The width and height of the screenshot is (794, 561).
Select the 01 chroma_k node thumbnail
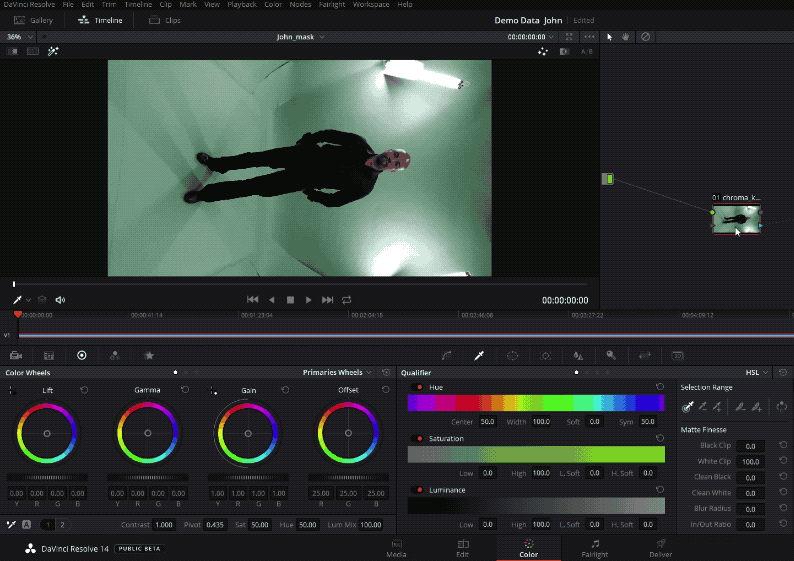pyautogui.click(x=736, y=219)
